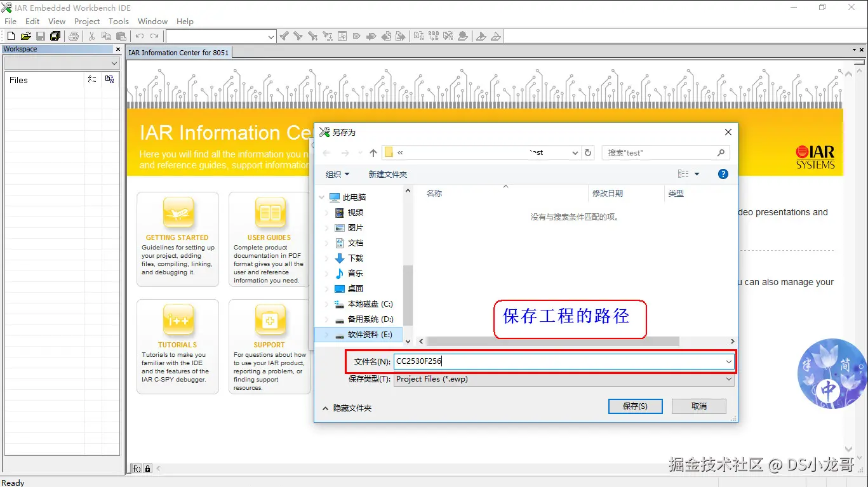This screenshot has height=487, width=868.
Task: Click the refresh icon beside the address bar
Action: (x=588, y=153)
